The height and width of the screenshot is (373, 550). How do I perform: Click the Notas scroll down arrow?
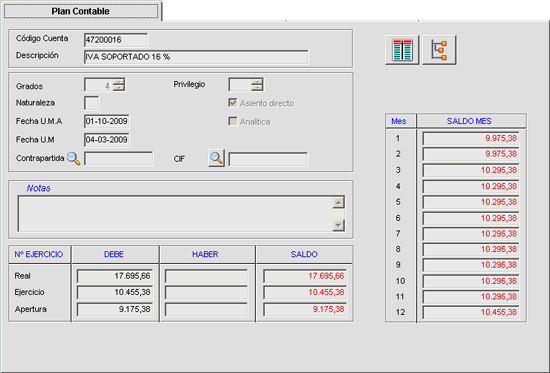pos(338,225)
